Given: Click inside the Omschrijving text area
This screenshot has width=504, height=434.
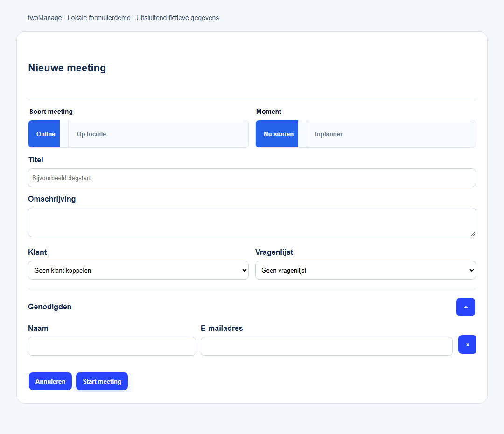Looking at the screenshot, I should pyautogui.click(x=252, y=222).
